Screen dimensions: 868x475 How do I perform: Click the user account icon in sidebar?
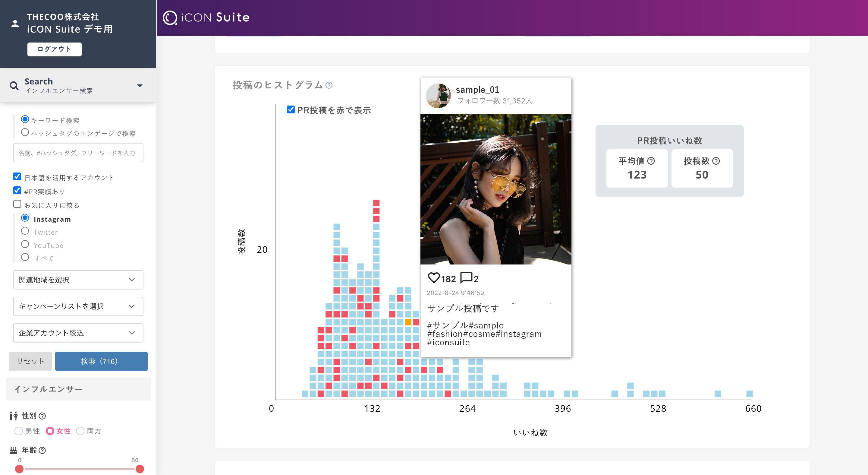pos(15,23)
